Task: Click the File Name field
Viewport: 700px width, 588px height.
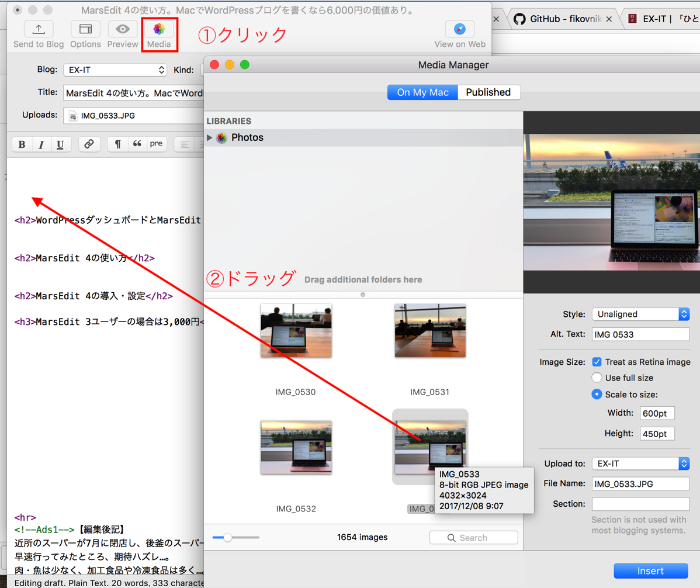Action: [x=640, y=484]
